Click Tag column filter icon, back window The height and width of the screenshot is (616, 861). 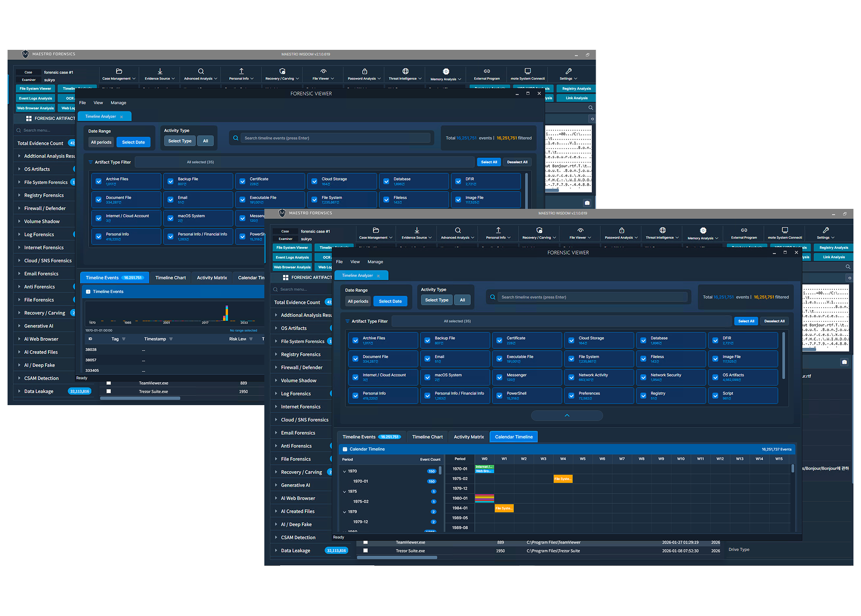click(x=124, y=339)
